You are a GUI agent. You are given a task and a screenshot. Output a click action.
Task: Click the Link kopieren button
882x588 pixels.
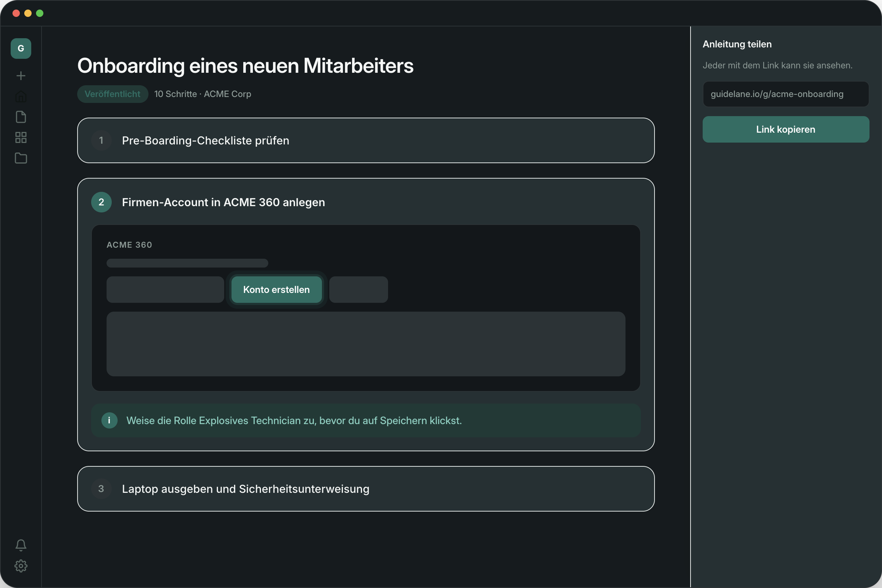point(786,129)
